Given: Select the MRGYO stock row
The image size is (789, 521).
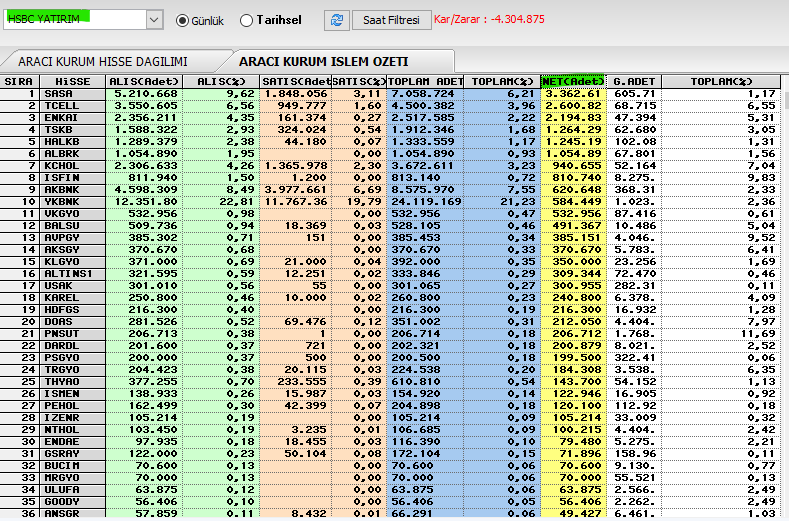Looking at the screenshot, I should tap(390, 478).
